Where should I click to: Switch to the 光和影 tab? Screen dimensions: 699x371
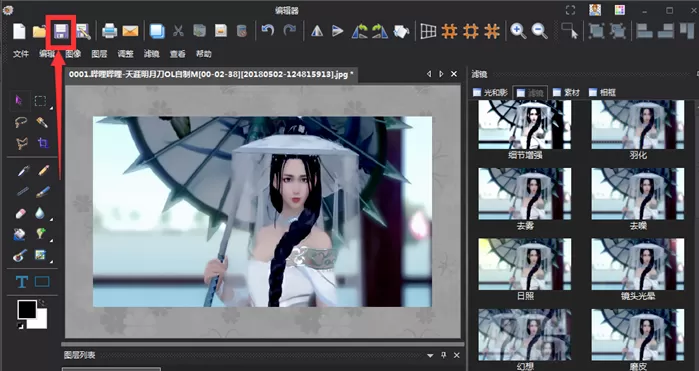point(490,92)
